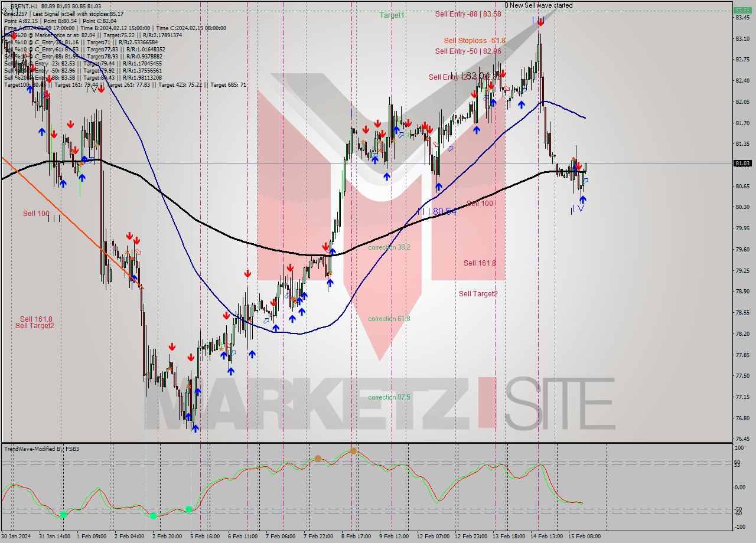Click the 79.25 value on the price axis
This screenshot has height=543, width=756.
click(x=742, y=270)
